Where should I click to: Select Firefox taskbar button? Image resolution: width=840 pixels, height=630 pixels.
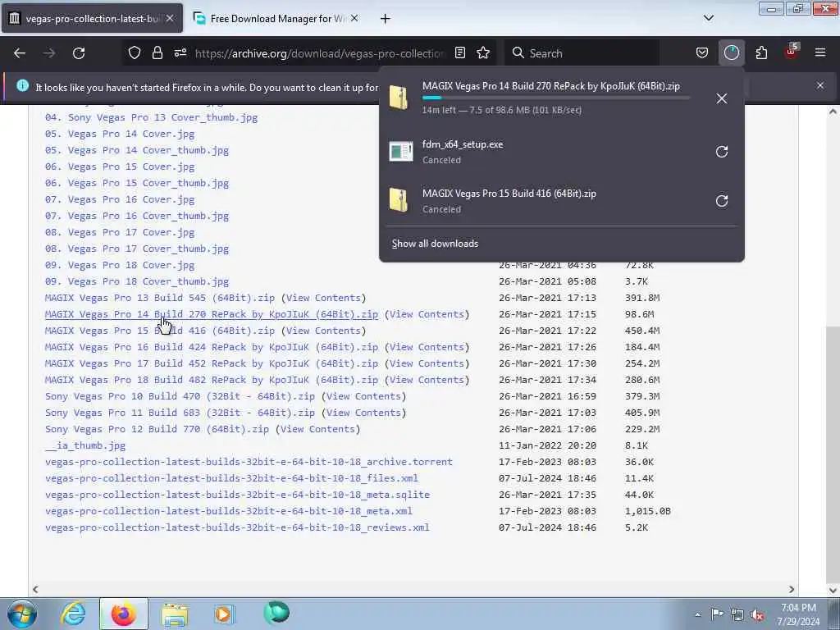tap(124, 614)
